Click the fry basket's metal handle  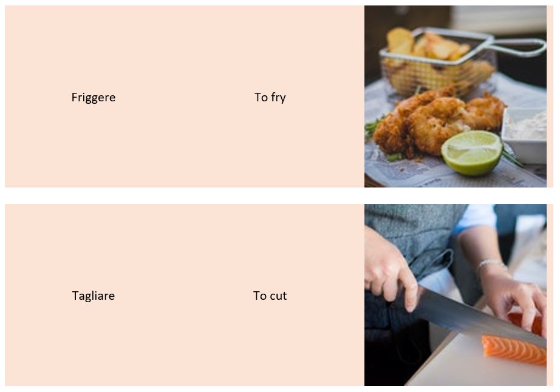(x=518, y=47)
